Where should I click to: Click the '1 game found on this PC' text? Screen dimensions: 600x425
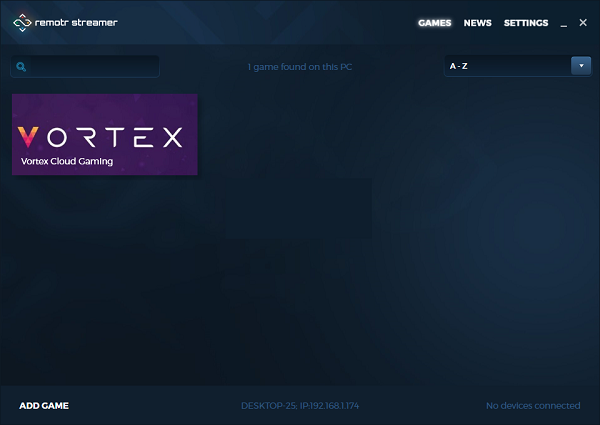(300, 67)
